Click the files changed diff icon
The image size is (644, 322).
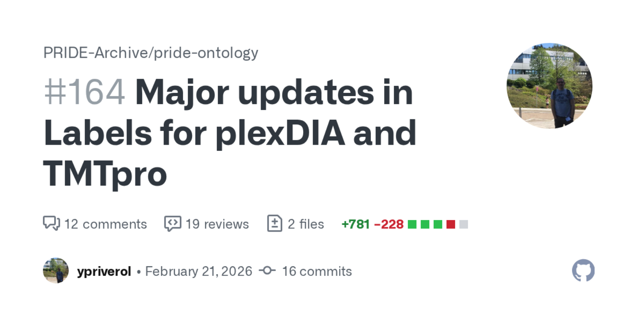click(275, 223)
